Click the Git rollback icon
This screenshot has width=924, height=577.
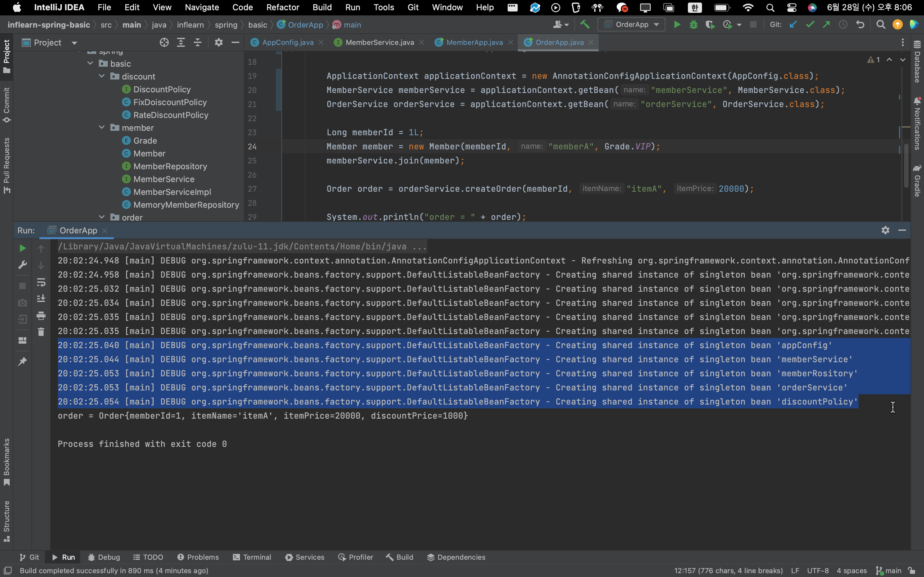pos(860,25)
